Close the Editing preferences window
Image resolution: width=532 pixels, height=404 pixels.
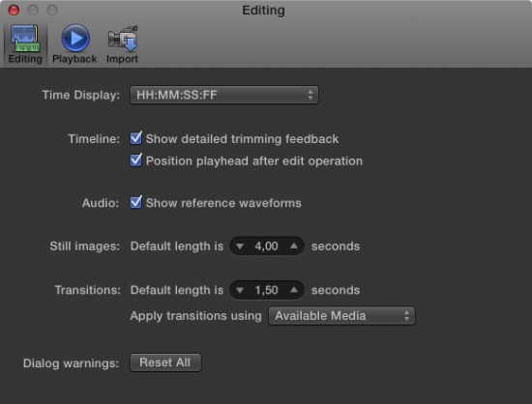[14, 11]
